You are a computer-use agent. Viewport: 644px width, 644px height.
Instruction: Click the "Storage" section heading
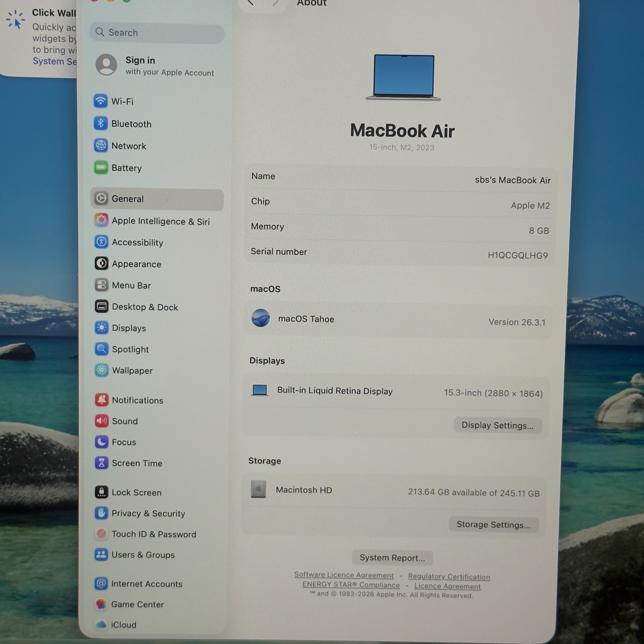[x=265, y=461]
